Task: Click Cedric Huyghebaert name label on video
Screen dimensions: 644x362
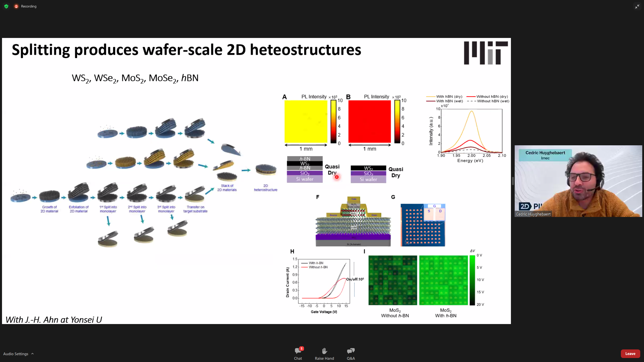Action: [533, 214]
